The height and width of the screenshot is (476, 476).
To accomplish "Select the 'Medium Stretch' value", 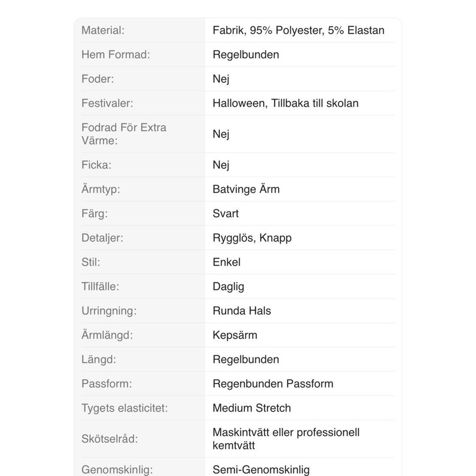I will tap(252, 408).
